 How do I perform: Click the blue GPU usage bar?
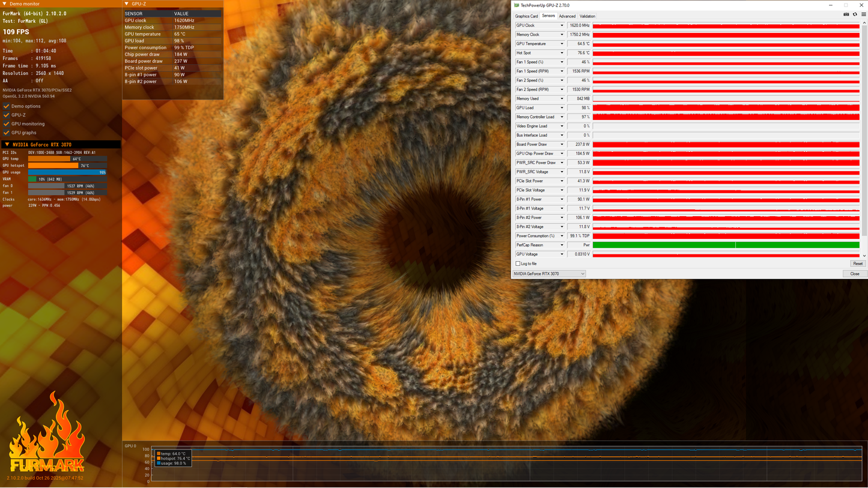tap(67, 172)
